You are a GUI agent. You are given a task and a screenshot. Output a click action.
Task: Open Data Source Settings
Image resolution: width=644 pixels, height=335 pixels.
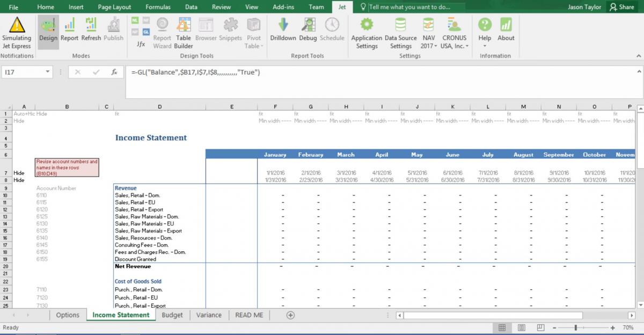point(400,32)
